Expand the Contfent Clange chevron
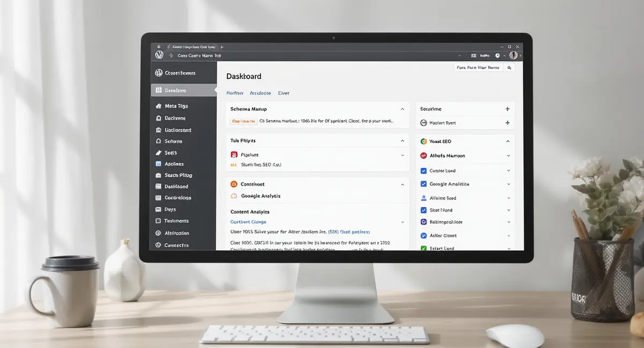The width and height of the screenshot is (644, 348). pos(402,222)
